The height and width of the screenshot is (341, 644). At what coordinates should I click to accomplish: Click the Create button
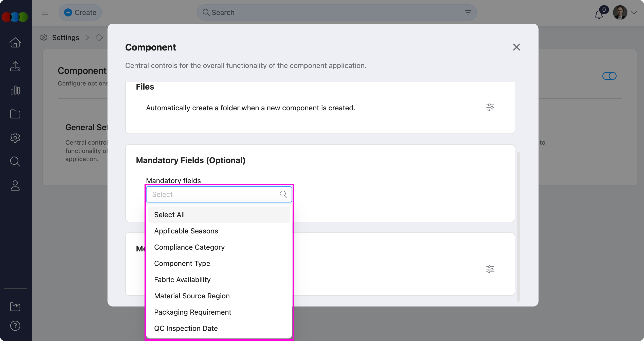pyautogui.click(x=80, y=12)
